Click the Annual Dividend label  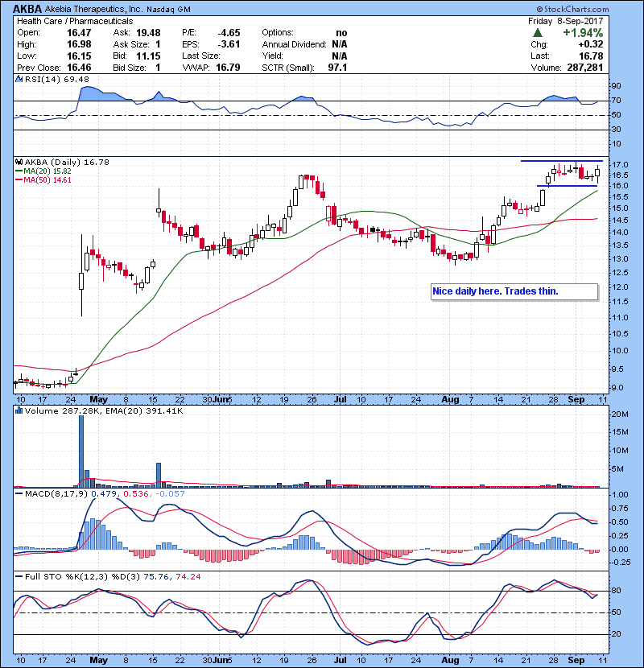tap(294, 44)
